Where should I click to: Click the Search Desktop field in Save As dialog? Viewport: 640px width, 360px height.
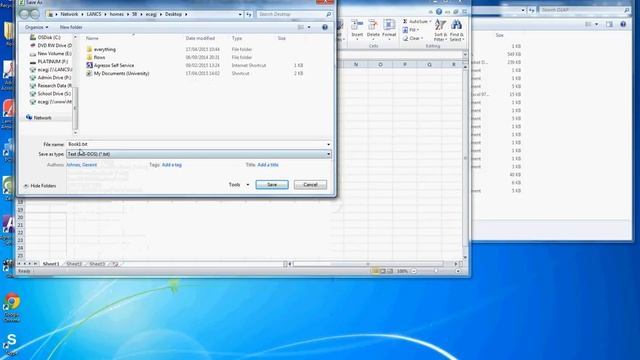(294, 14)
